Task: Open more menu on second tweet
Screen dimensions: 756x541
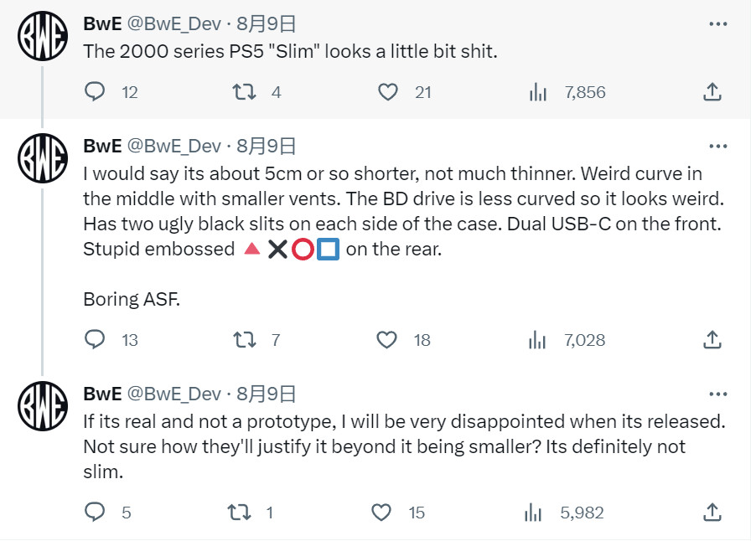Action: (x=718, y=147)
